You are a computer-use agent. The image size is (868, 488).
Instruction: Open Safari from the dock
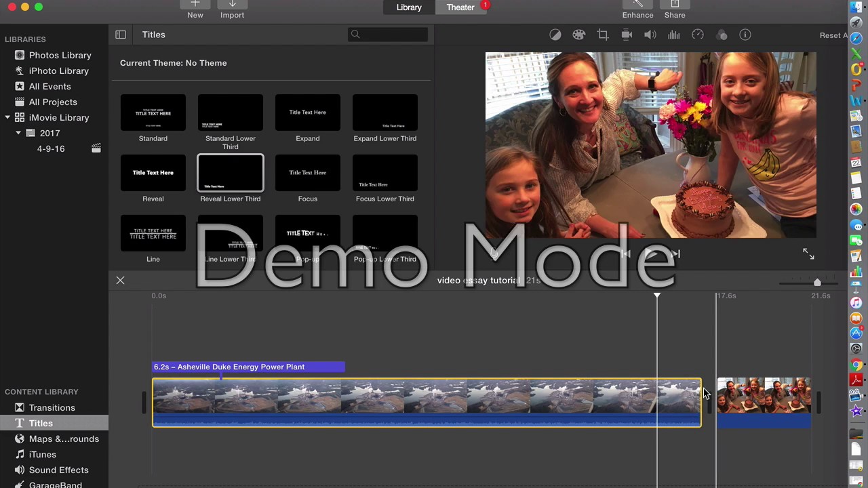click(x=856, y=38)
